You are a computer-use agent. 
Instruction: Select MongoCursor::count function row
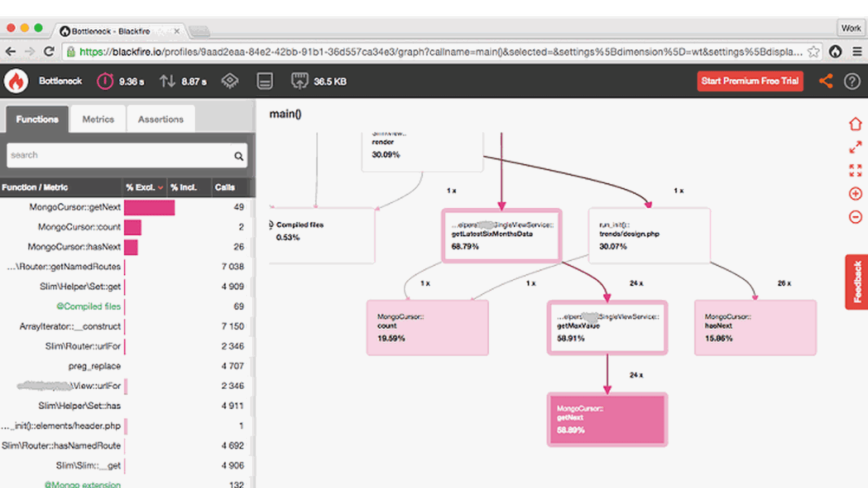point(125,227)
